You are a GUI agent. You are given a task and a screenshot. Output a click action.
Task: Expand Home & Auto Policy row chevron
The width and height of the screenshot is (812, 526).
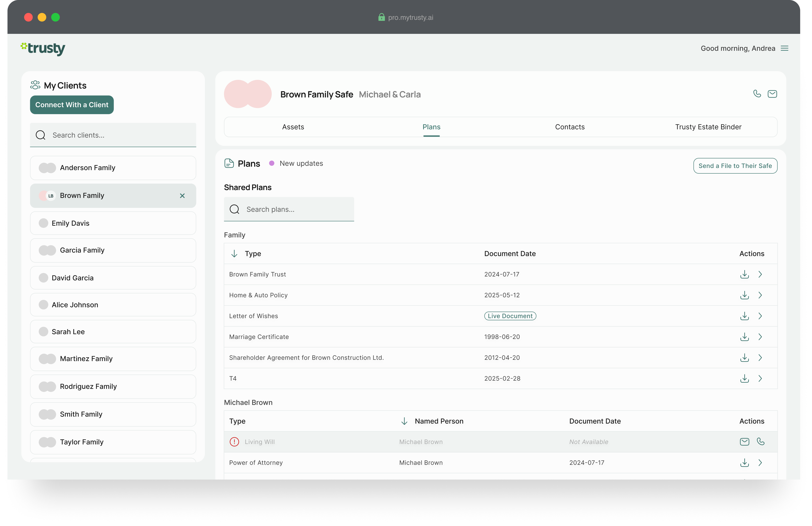pyautogui.click(x=760, y=295)
